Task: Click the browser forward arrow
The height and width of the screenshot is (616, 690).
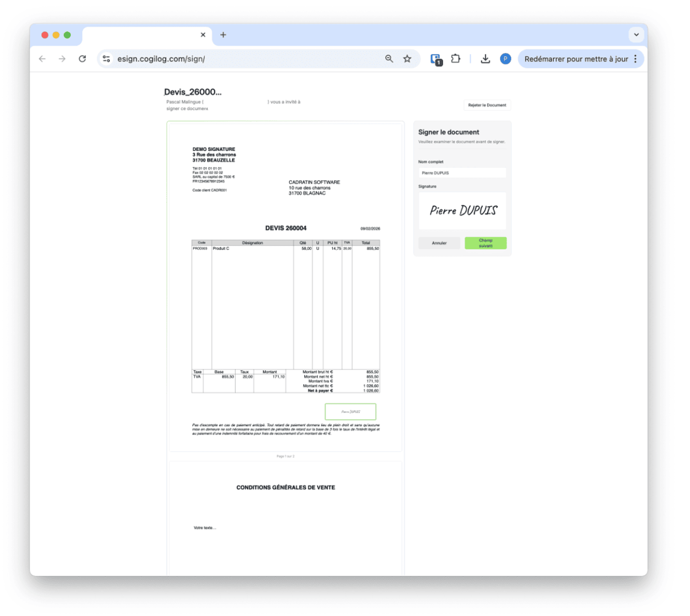Action: pos(62,59)
